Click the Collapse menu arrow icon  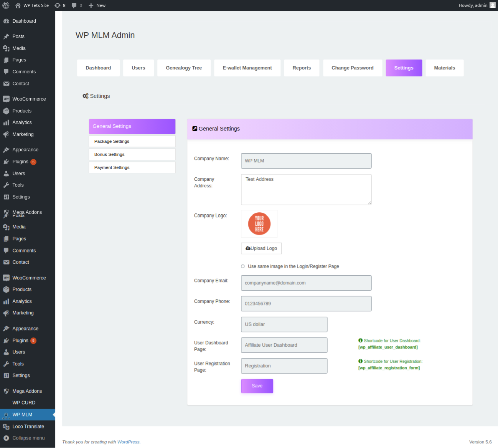click(6, 438)
